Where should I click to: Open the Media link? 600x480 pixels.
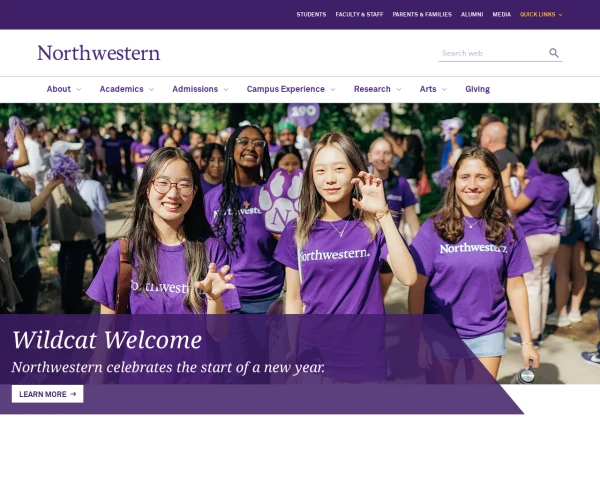tap(502, 15)
